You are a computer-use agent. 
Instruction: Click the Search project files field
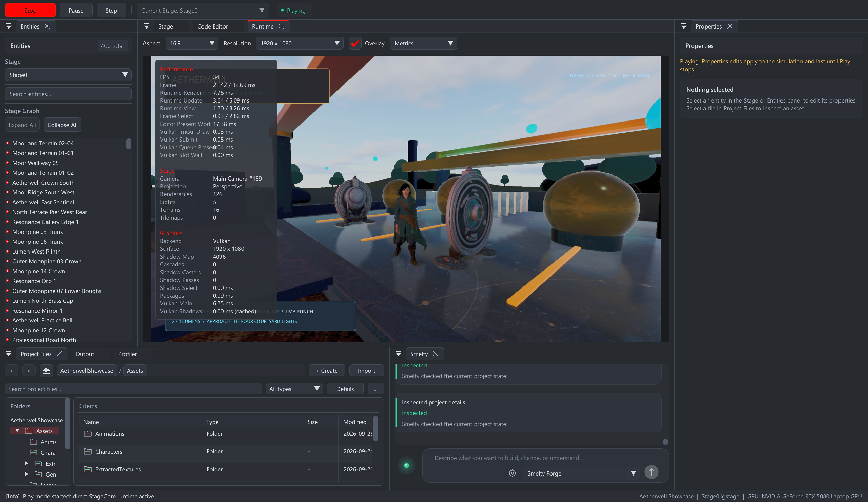pyautogui.click(x=133, y=389)
